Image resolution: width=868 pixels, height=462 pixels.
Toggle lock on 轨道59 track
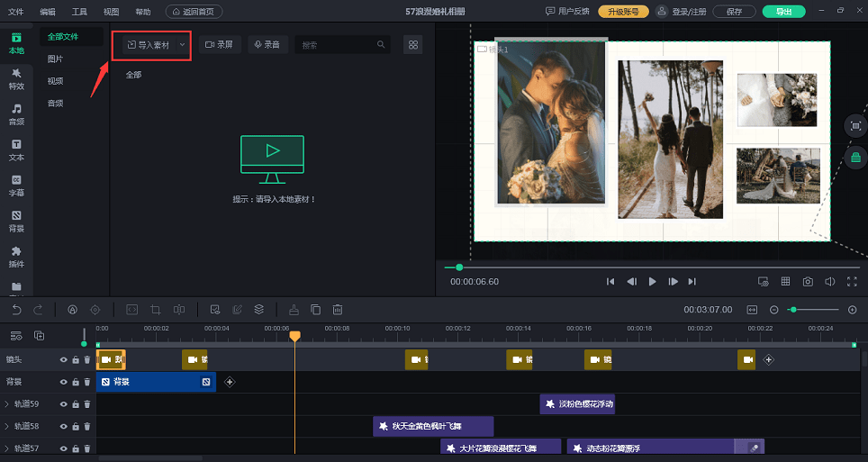(76, 403)
